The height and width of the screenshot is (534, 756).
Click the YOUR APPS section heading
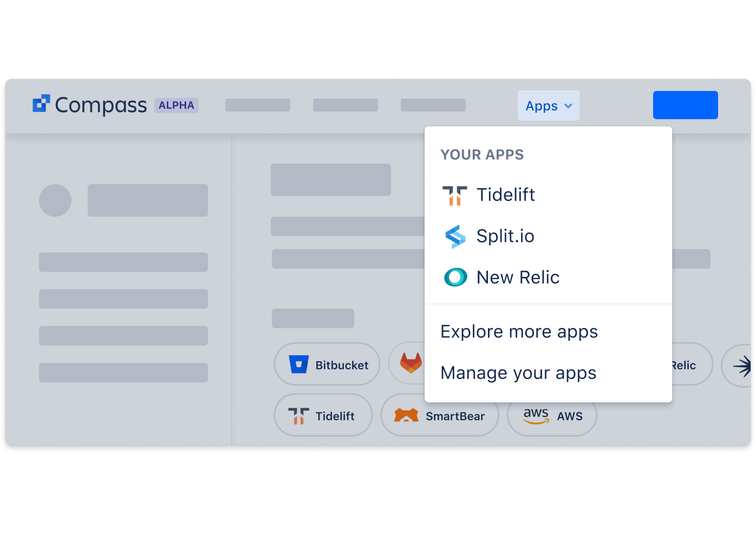click(x=482, y=155)
